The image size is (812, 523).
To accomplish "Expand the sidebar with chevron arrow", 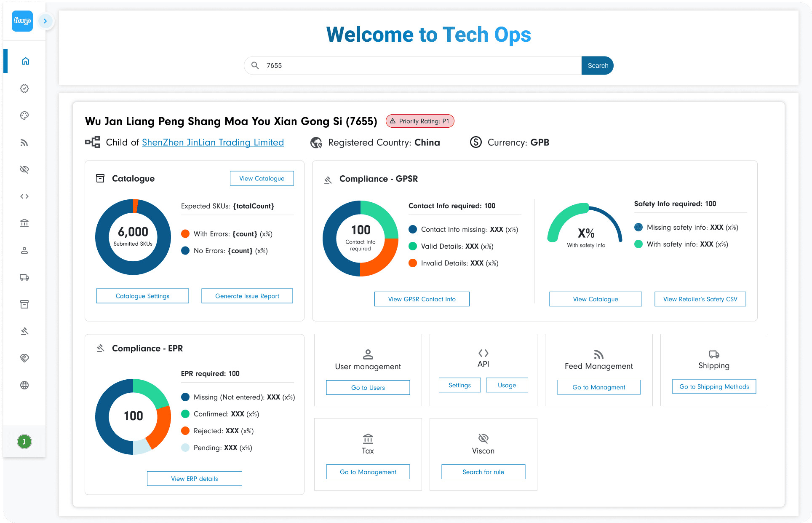I will point(45,21).
